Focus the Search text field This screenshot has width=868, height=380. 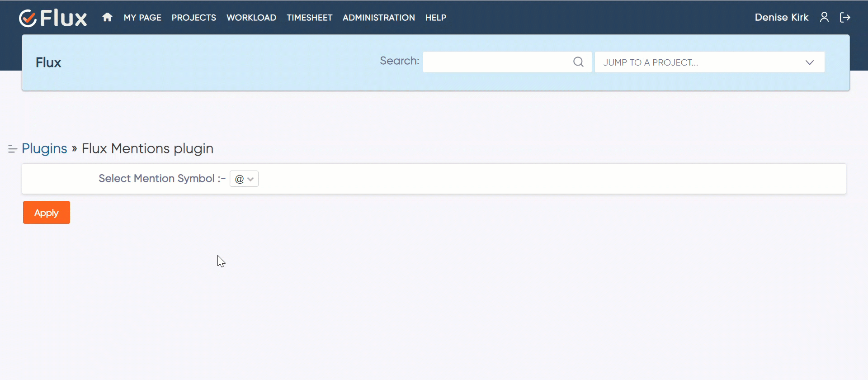click(x=497, y=62)
